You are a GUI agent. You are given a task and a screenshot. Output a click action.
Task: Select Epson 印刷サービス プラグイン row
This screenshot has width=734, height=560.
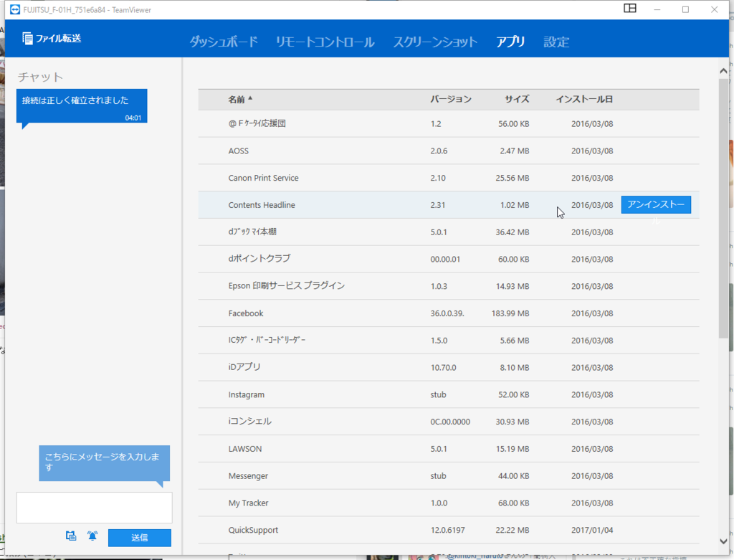449,286
